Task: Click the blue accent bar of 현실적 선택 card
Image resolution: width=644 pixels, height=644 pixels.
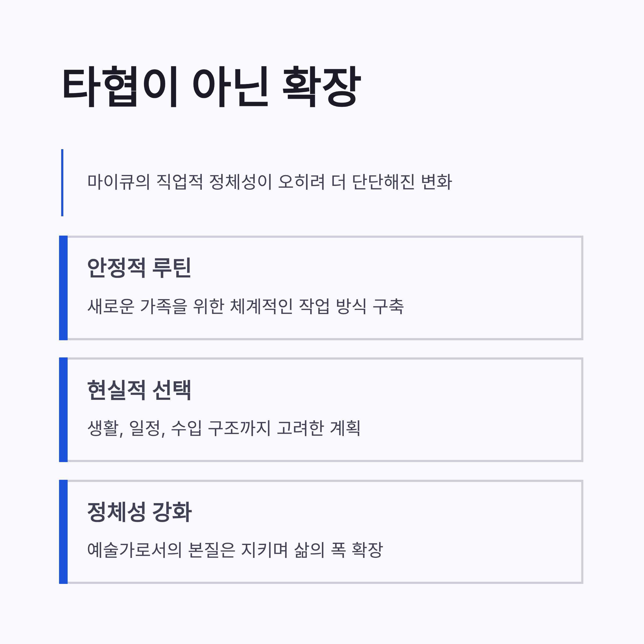Action: click(x=63, y=410)
